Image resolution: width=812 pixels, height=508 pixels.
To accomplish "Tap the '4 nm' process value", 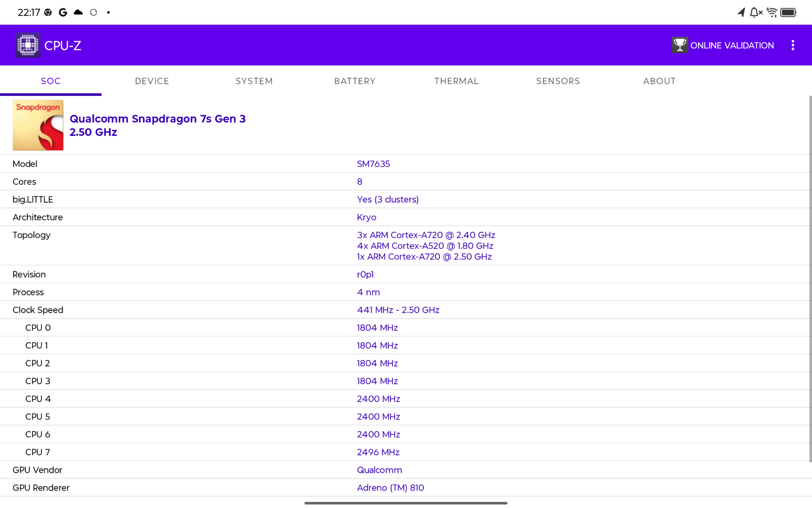I will point(368,292).
